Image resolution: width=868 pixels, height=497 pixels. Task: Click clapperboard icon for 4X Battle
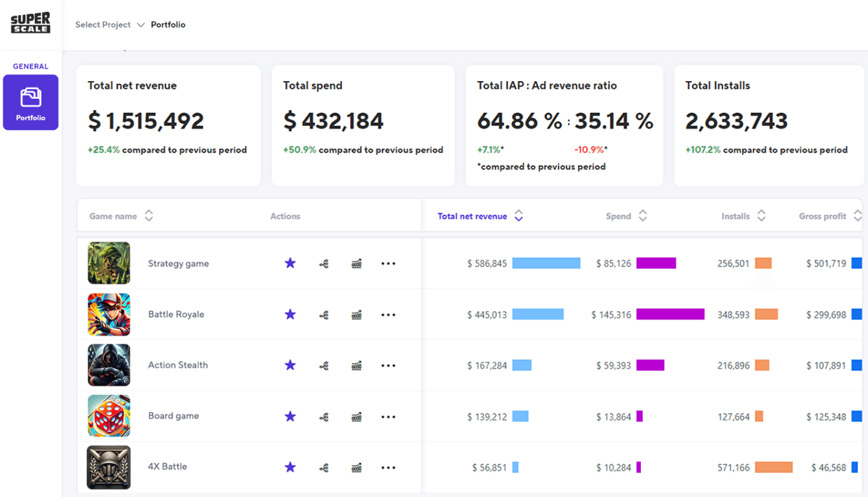(356, 467)
